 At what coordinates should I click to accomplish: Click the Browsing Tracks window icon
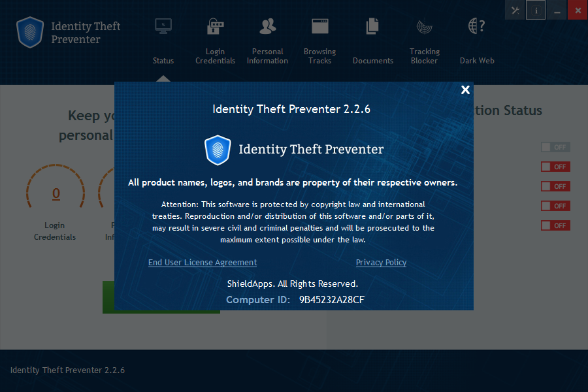click(x=320, y=26)
